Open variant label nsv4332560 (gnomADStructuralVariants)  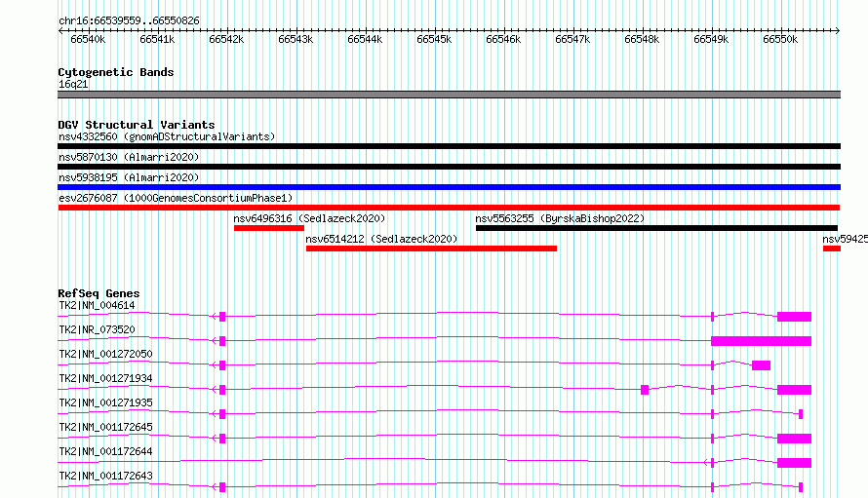(167, 136)
